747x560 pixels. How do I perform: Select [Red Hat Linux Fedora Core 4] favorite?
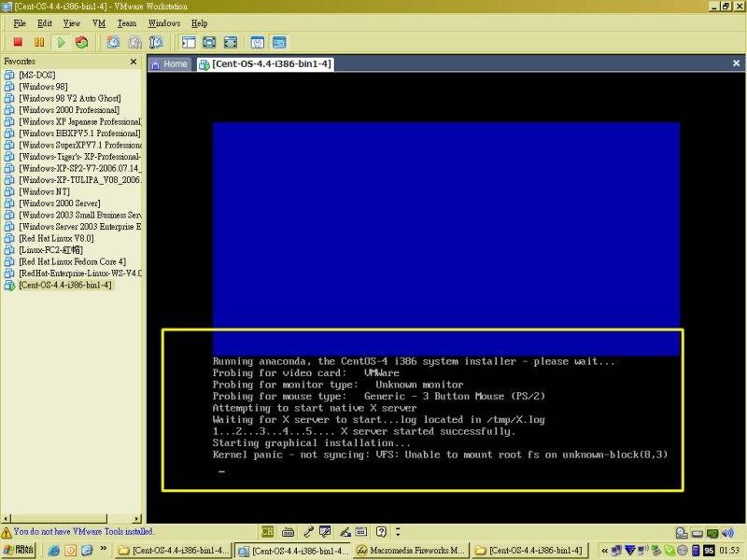point(65,261)
